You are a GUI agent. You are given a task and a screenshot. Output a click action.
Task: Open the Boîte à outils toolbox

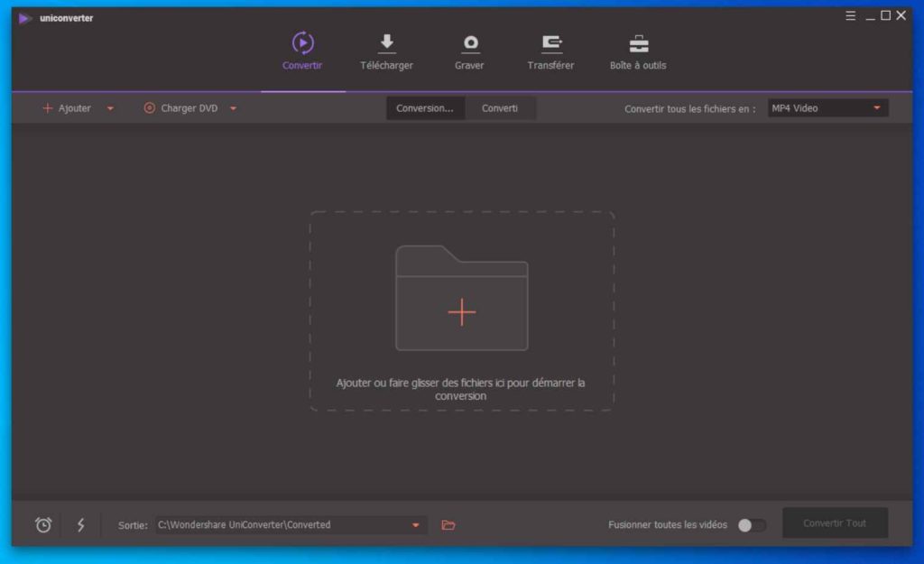pyautogui.click(x=638, y=51)
